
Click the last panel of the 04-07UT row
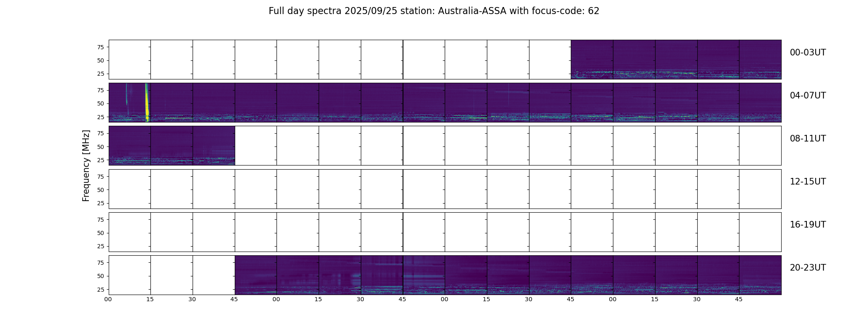coord(760,103)
